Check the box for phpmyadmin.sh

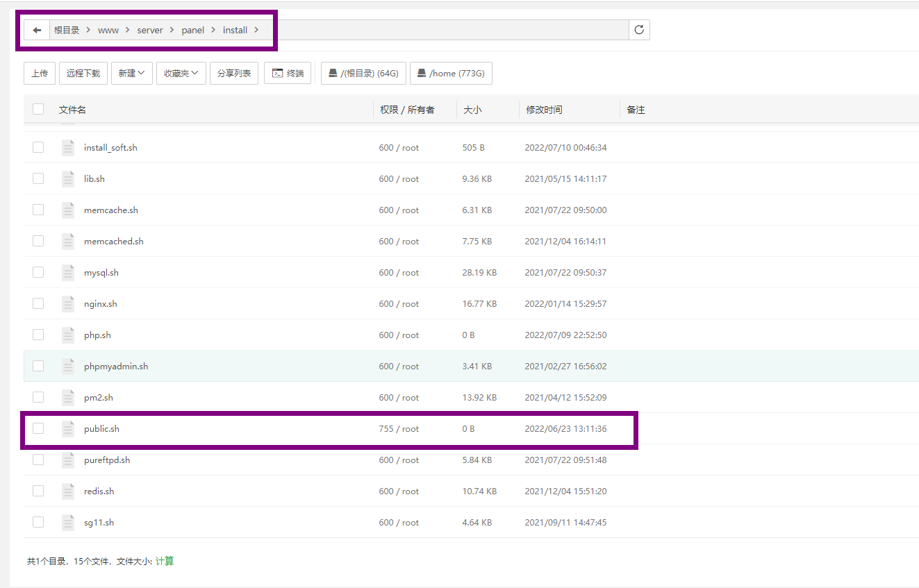point(38,366)
